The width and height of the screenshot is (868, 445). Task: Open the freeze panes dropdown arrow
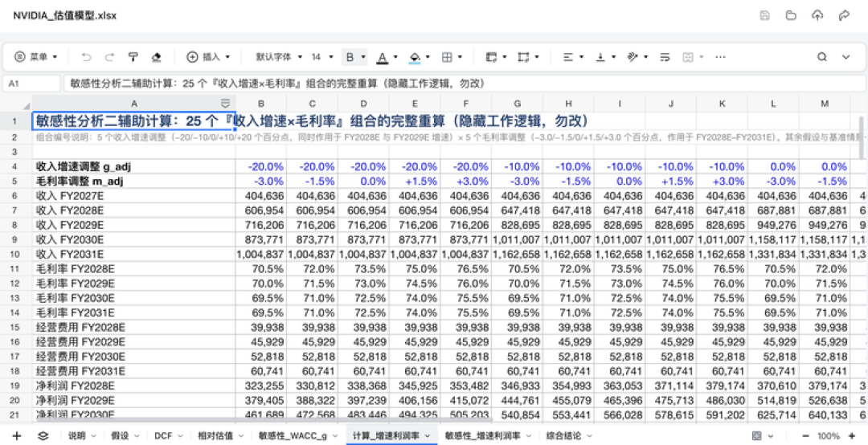pyautogui.click(x=504, y=57)
